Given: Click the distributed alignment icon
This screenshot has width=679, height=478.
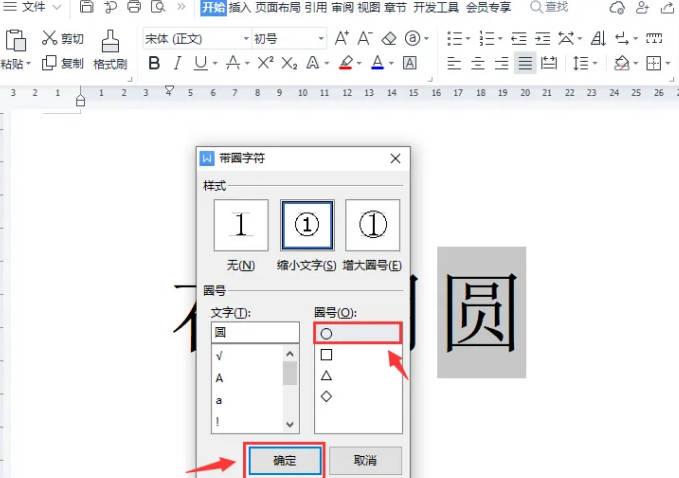Looking at the screenshot, I should 549,63.
